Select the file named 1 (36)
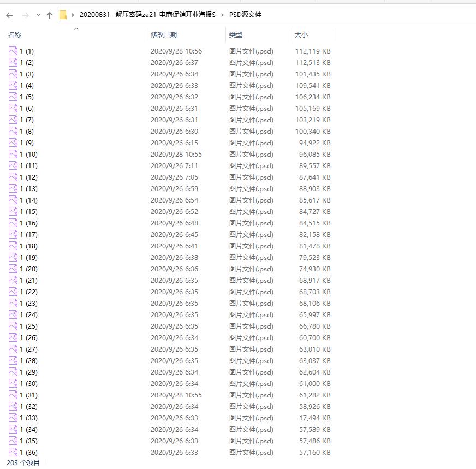Image resolution: width=476 pixels, height=469 pixels. tap(28, 453)
